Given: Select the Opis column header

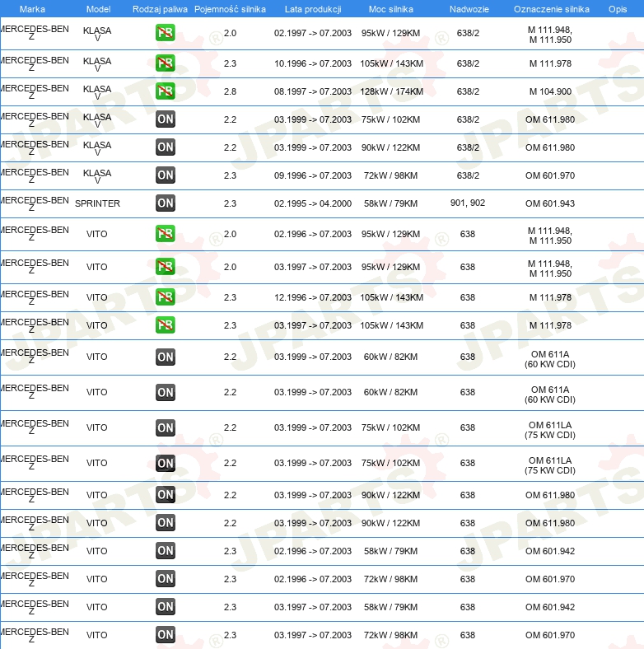Looking at the screenshot, I should point(617,9).
